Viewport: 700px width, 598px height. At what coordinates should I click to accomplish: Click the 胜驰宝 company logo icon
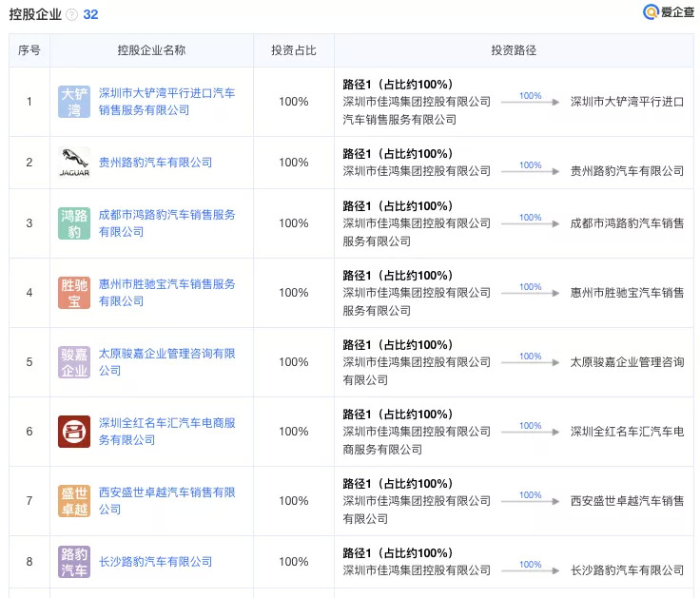(74, 293)
